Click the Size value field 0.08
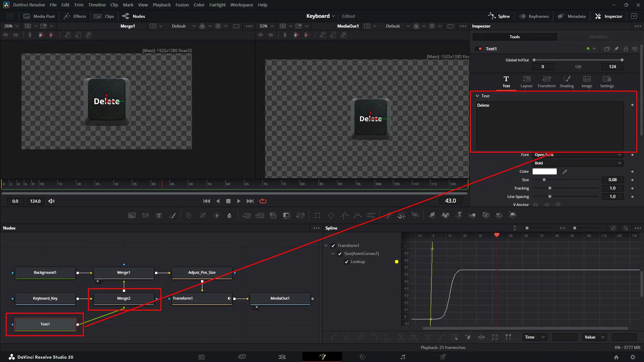Image resolution: width=644 pixels, height=362 pixels. tap(612, 180)
